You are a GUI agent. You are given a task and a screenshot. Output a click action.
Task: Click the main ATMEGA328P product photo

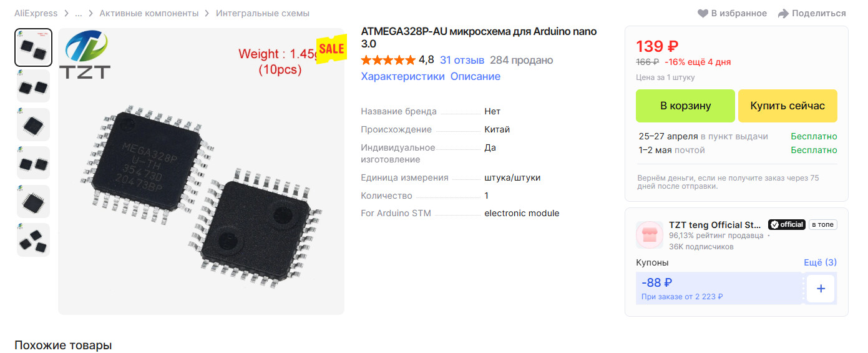click(x=201, y=171)
